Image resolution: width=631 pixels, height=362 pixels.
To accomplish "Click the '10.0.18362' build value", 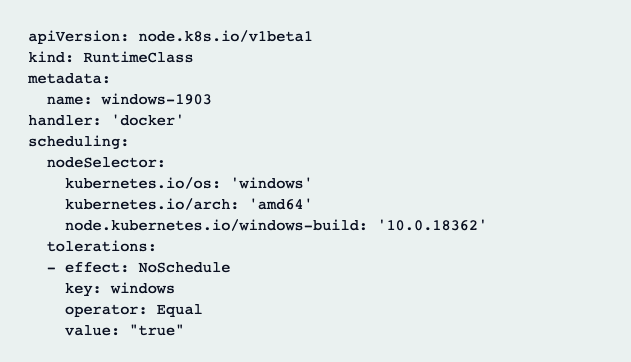I will pos(432,225).
